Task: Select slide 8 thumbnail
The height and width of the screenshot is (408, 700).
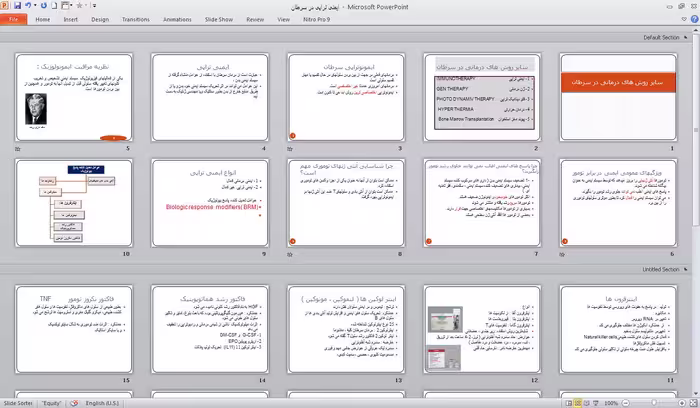Action: click(x=346, y=203)
